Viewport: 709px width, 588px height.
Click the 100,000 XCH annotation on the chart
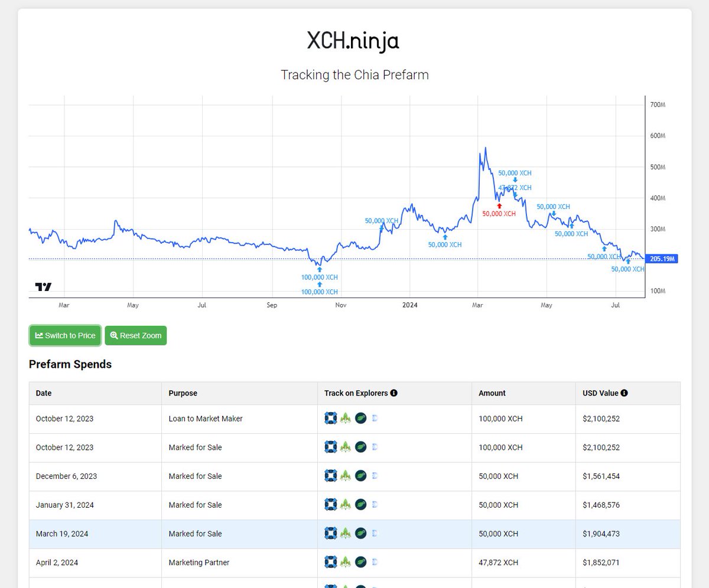coord(318,277)
